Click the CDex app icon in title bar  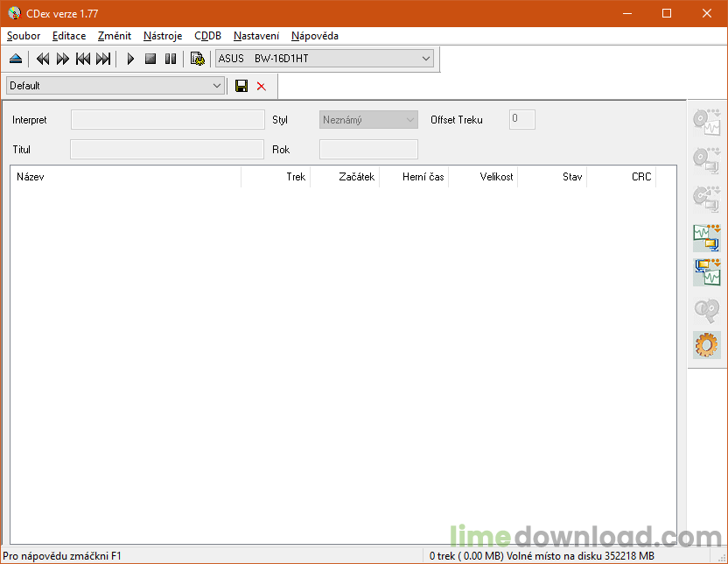[14, 13]
